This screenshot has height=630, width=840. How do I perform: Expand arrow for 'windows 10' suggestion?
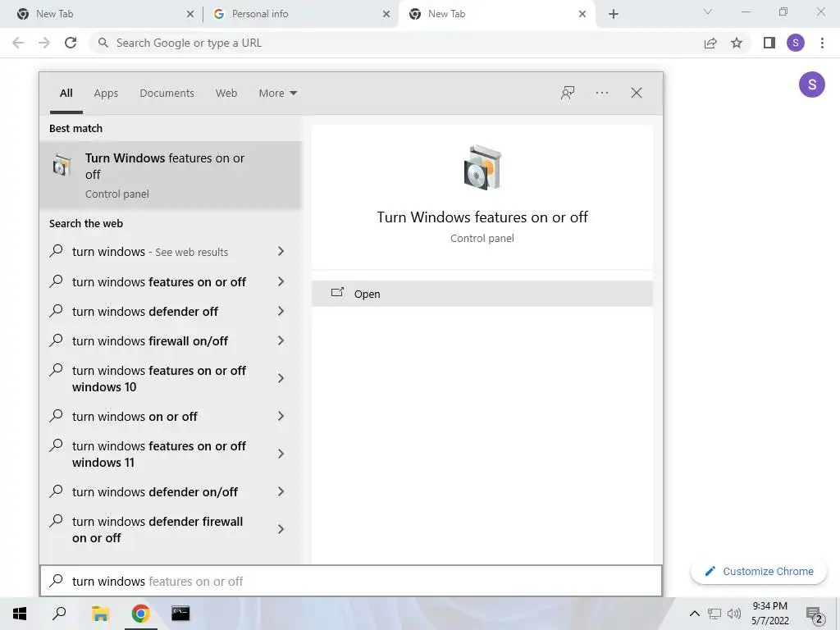click(x=281, y=378)
